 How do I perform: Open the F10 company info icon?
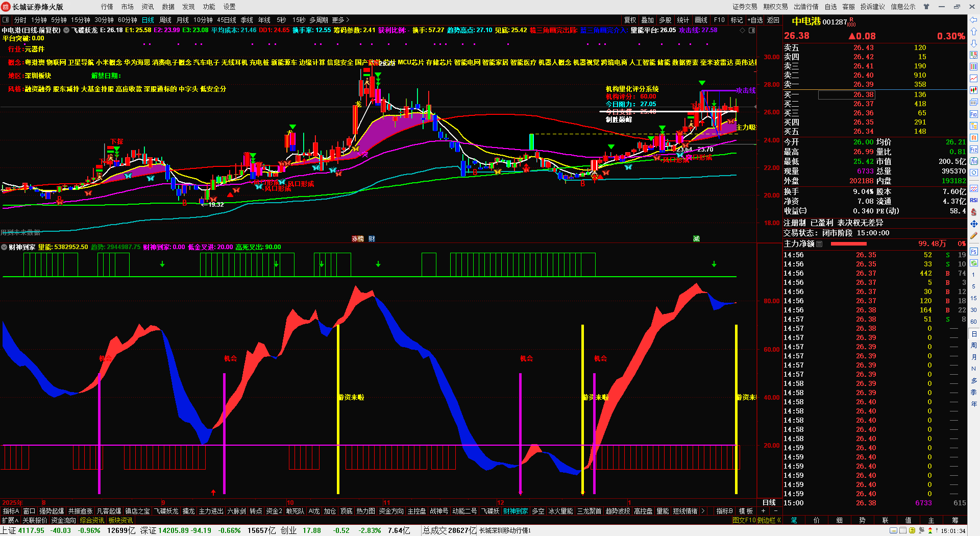(x=974, y=114)
